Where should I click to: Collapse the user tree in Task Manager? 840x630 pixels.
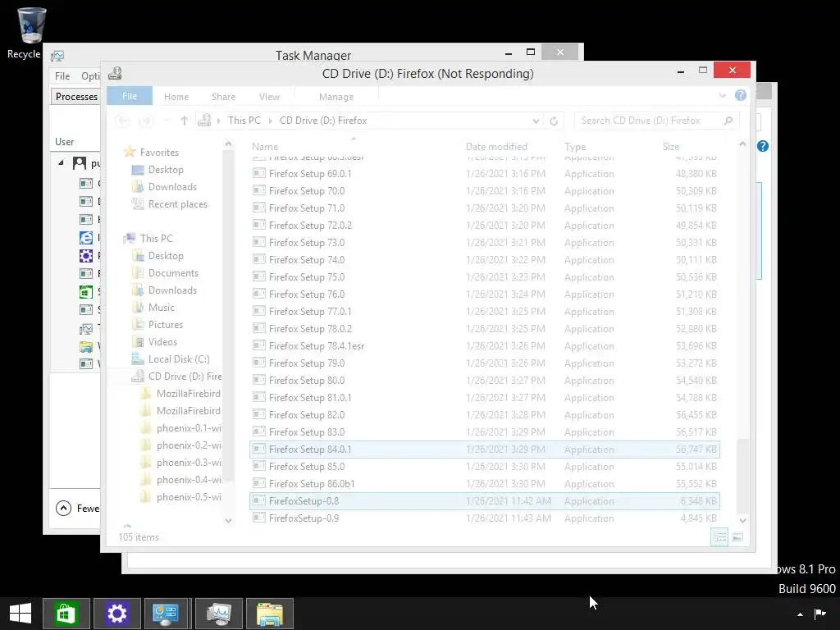tap(61, 162)
